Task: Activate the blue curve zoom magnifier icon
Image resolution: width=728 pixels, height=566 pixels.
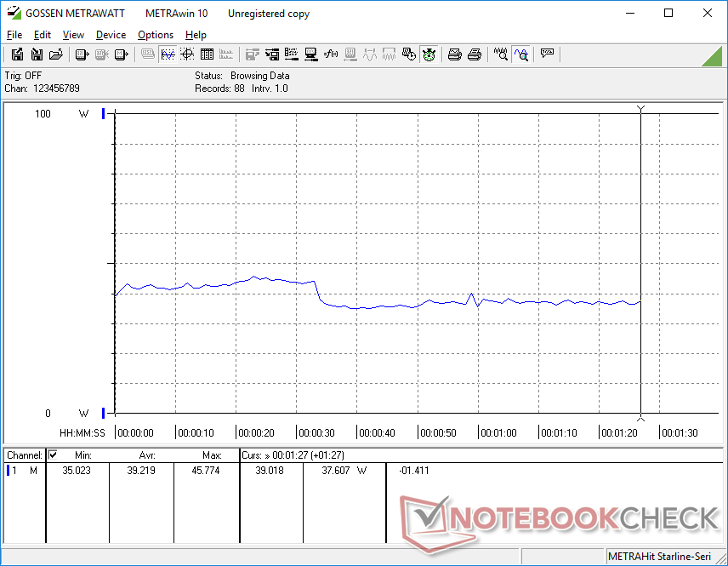Action: 521,54
